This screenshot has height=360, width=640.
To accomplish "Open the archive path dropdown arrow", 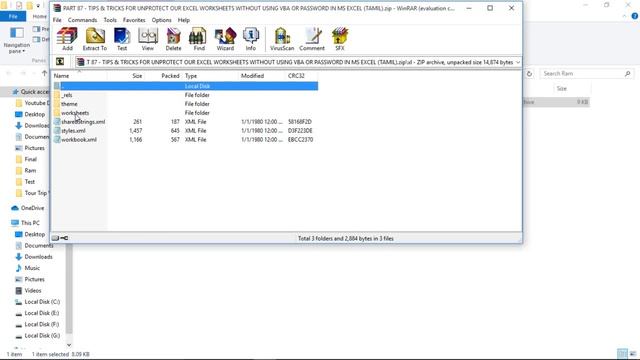I will tap(518, 62).
